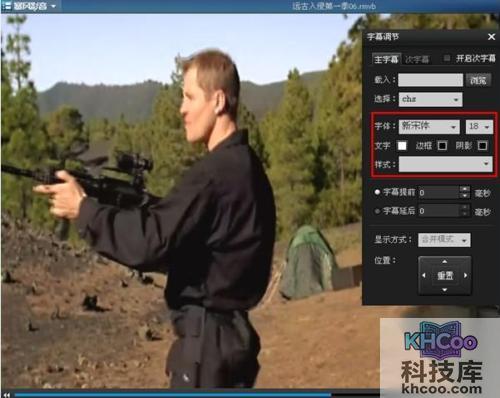This screenshot has height=398, width=500.
Task: Increase the 字幕提前 value with up arrow
Action: 465,189
